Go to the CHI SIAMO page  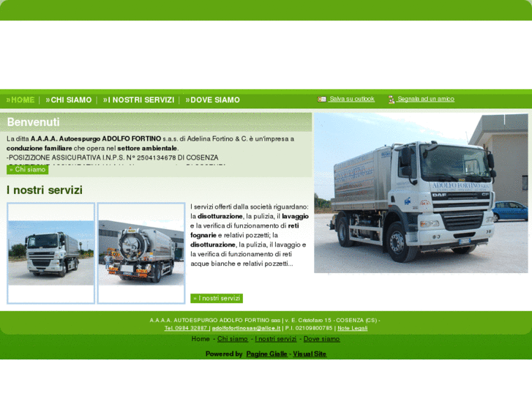pyautogui.click(x=69, y=100)
